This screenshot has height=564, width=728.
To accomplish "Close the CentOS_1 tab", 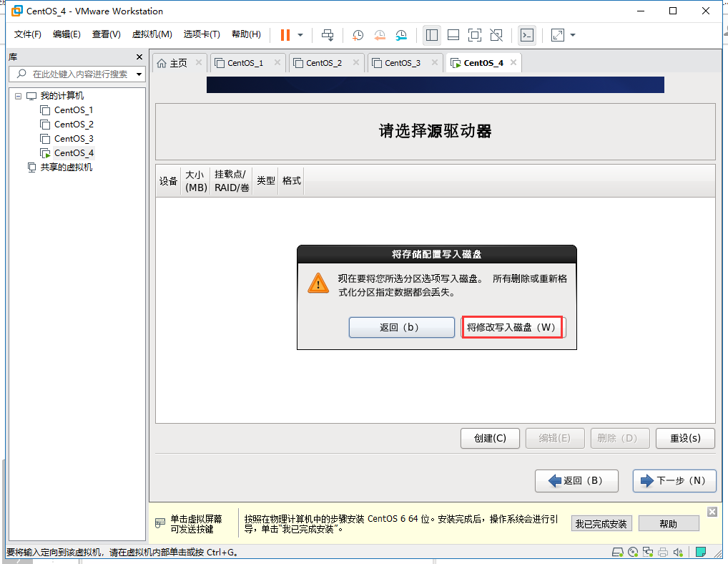I will 277,62.
